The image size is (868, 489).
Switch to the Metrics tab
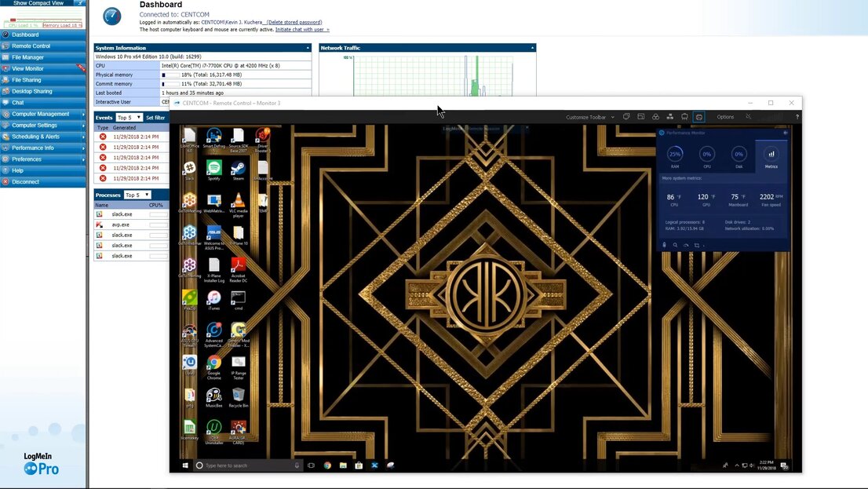point(771,157)
